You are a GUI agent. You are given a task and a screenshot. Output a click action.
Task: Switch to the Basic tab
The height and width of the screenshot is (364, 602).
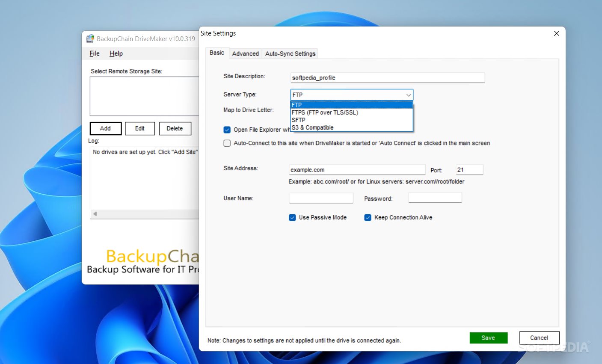pos(217,53)
